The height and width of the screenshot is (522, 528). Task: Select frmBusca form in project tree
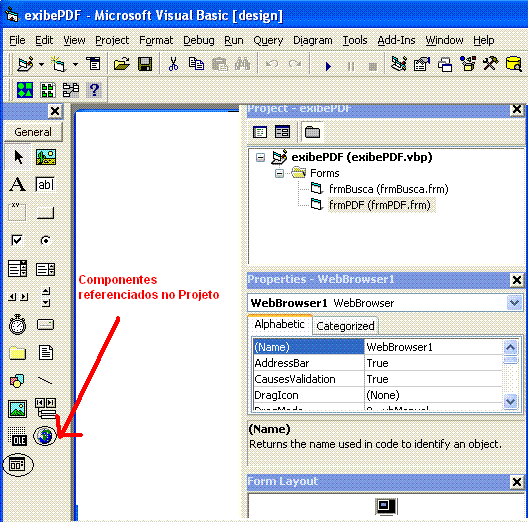click(389, 189)
